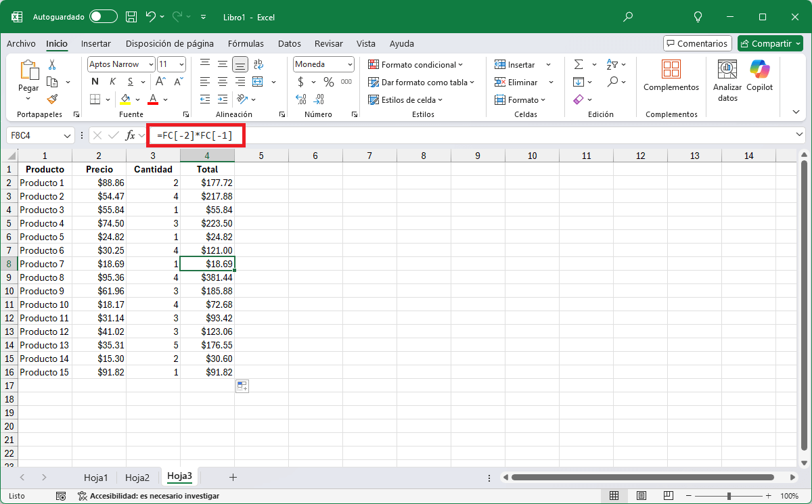Click the Undo arrow icon
This screenshot has width=812, height=504.
coord(151,16)
